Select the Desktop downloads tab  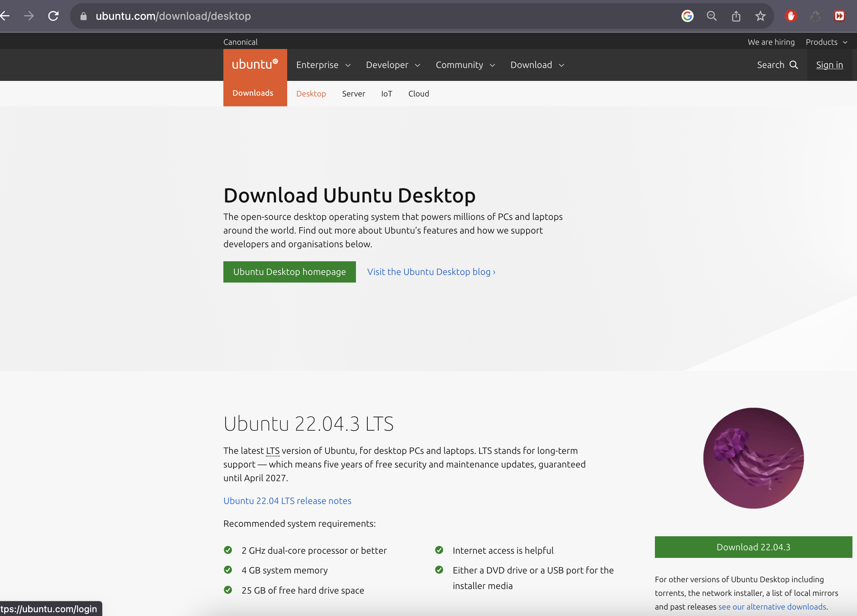pos(311,93)
